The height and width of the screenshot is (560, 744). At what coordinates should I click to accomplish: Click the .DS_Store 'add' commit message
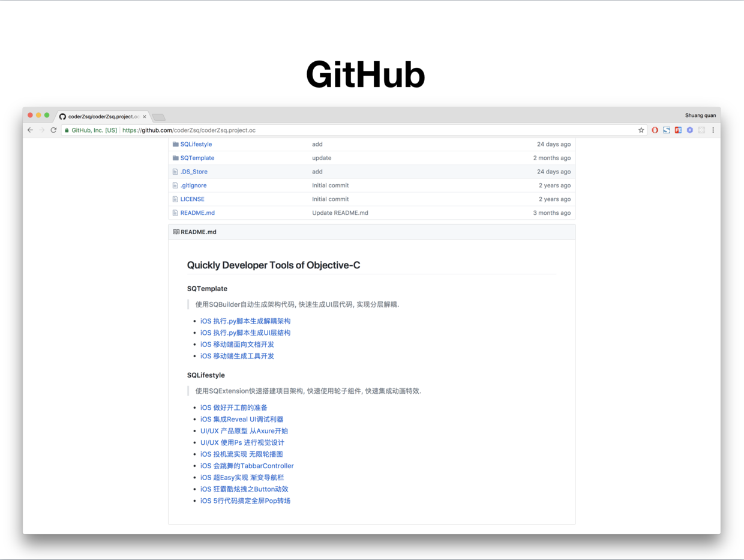tap(317, 172)
